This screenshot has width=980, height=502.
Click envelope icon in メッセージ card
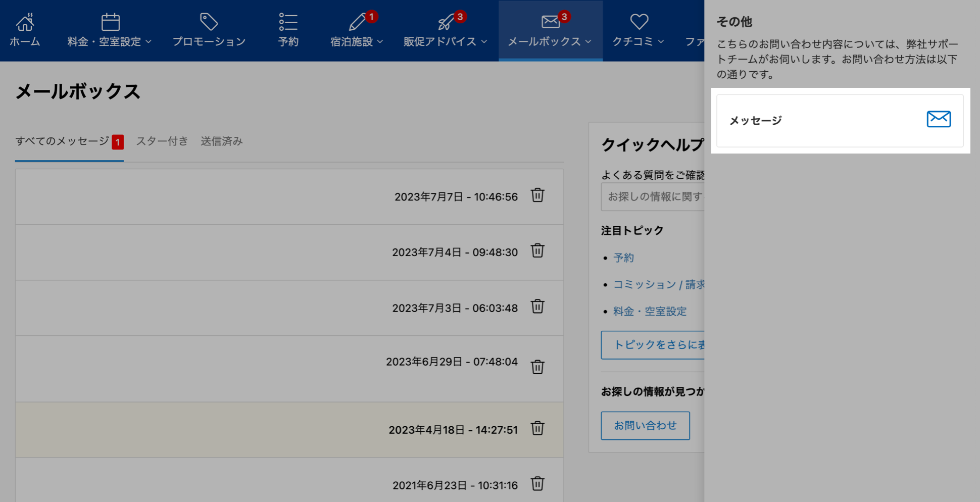coord(938,120)
